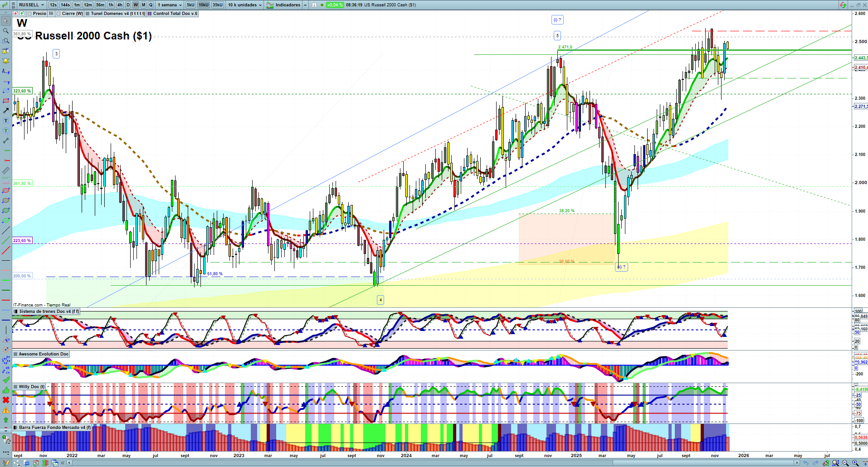This screenshot has width=868, height=467.
Task: Switch to the 1h timeframe
Action: pos(111,5)
